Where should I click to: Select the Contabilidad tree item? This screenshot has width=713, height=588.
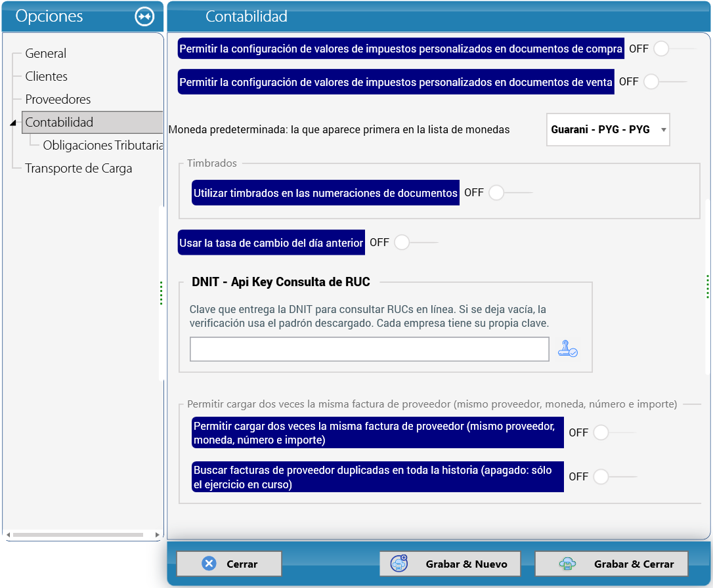tap(93, 122)
